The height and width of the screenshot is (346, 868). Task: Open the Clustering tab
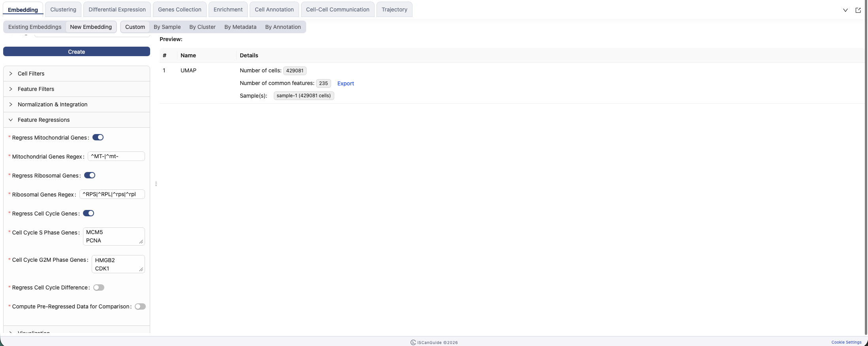pyautogui.click(x=63, y=9)
